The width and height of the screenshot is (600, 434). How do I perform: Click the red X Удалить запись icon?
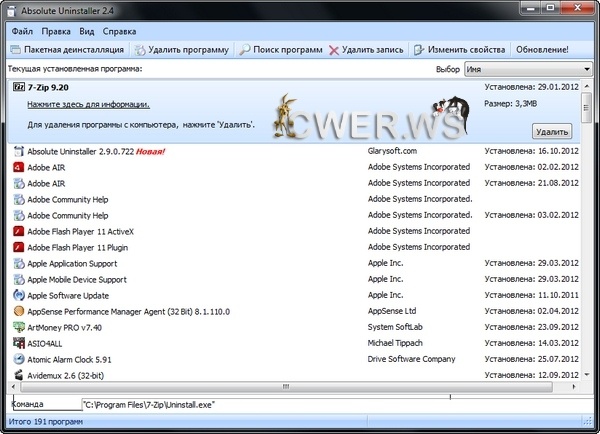click(333, 49)
